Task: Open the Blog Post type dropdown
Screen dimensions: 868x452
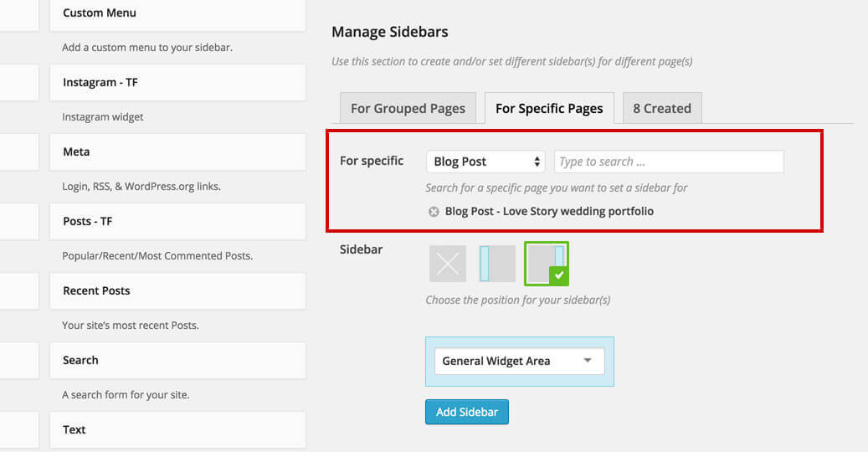Action: click(x=485, y=162)
